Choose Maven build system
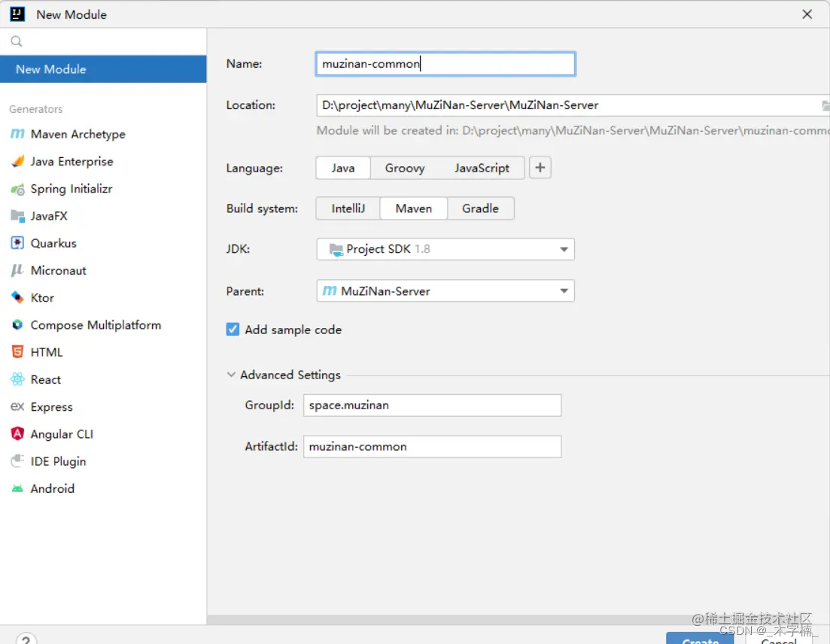 point(414,208)
